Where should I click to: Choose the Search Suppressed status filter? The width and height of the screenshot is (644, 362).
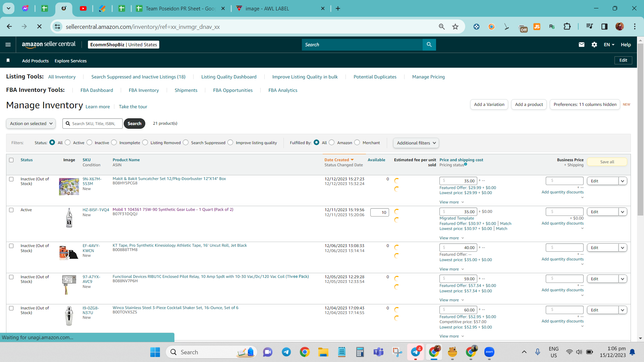click(x=186, y=142)
